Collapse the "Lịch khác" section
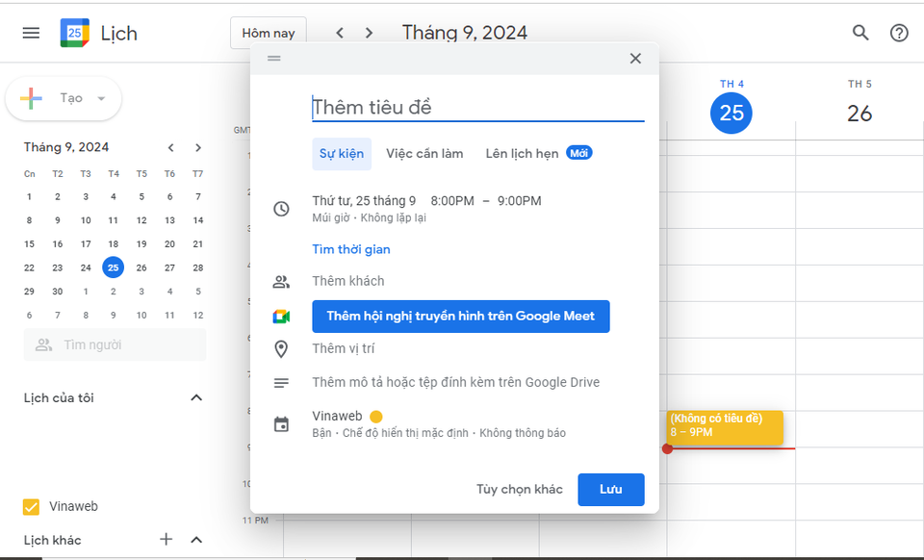The width and height of the screenshot is (924, 560). (196, 540)
